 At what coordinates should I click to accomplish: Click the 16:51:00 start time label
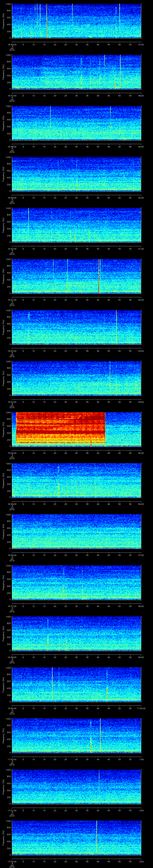(12, 300)
